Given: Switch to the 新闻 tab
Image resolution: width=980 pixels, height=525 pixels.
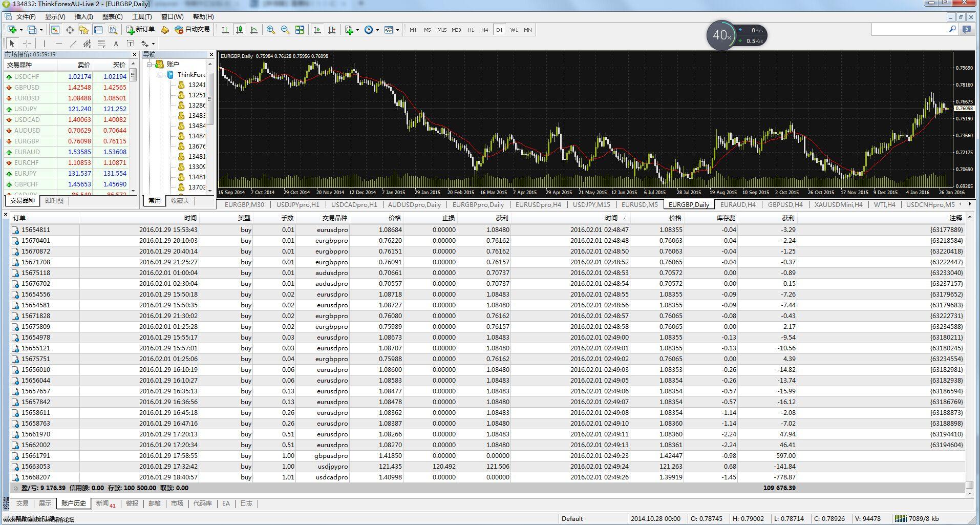Looking at the screenshot, I should pyautogui.click(x=105, y=503).
